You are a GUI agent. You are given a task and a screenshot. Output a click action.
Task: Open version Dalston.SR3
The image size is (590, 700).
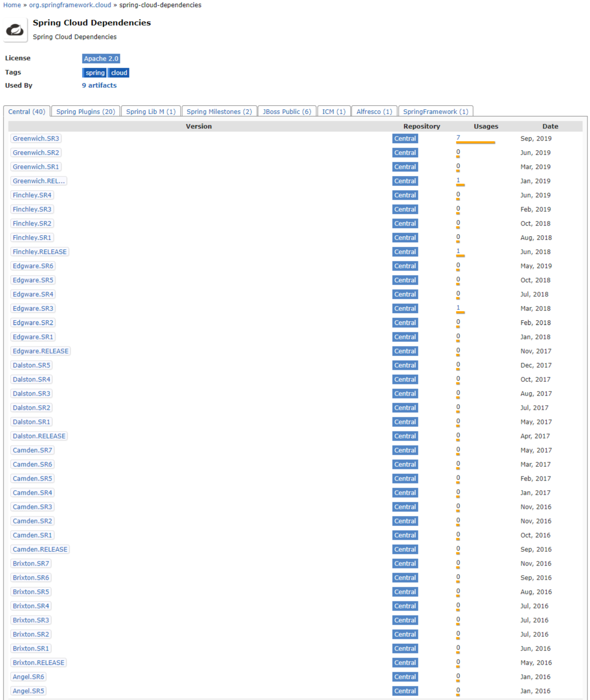click(x=31, y=393)
